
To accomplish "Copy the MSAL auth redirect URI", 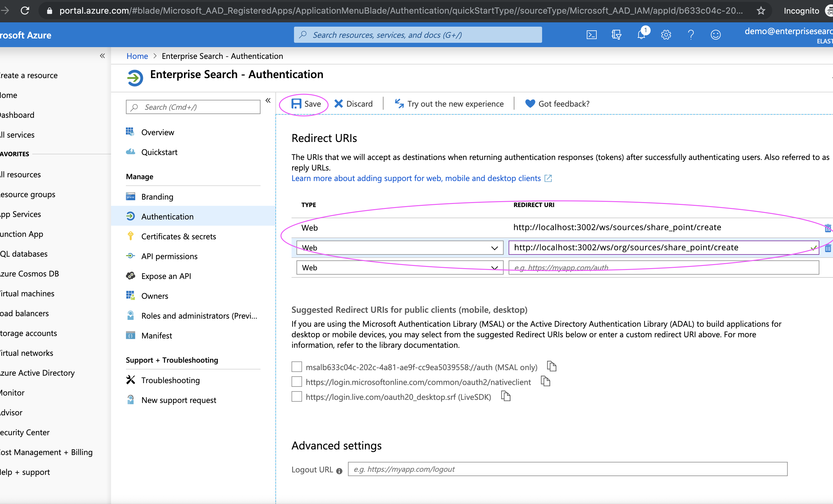I will coord(551,366).
